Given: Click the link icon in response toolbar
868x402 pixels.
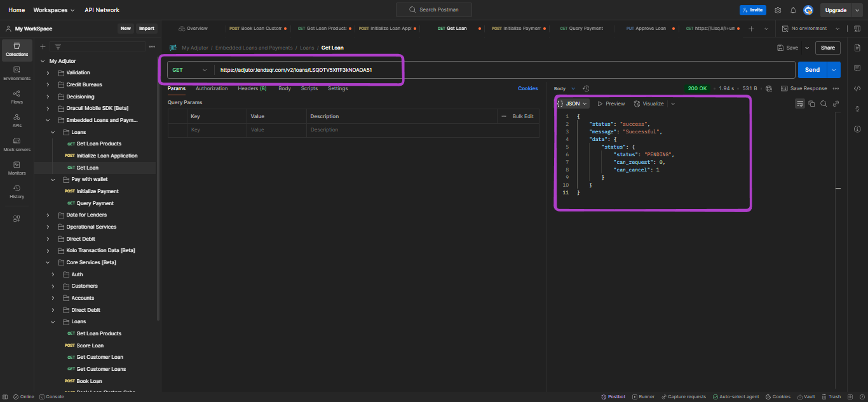Looking at the screenshot, I should click(836, 104).
